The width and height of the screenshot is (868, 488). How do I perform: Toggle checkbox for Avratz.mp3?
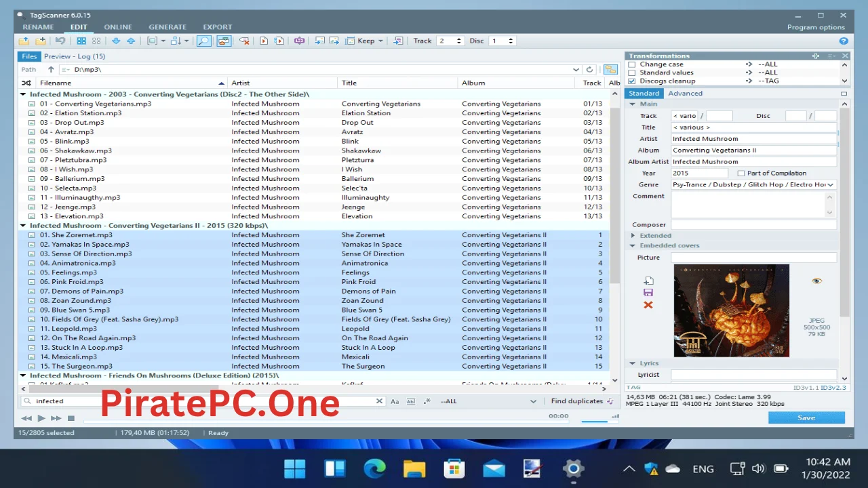tap(32, 132)
